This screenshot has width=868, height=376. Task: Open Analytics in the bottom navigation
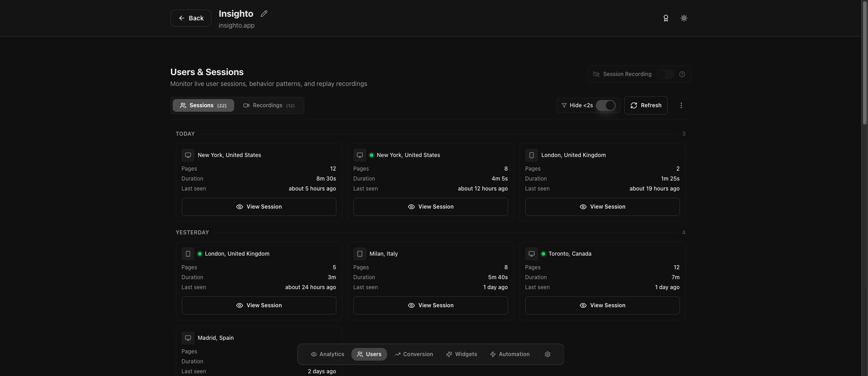point(327,354)
